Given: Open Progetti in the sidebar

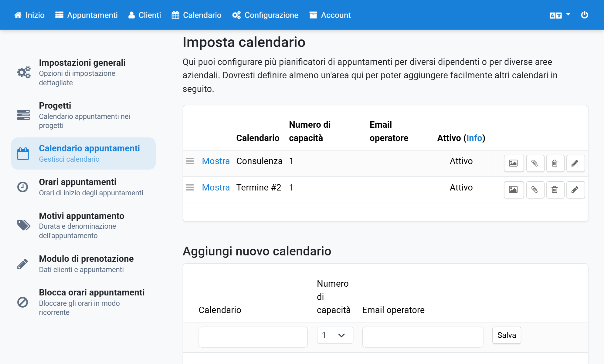Looking at the screenshot, I should click(x=83, y=115).
